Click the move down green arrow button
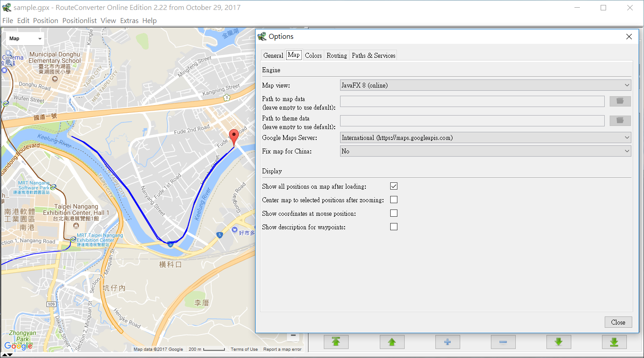 point(558,342)
